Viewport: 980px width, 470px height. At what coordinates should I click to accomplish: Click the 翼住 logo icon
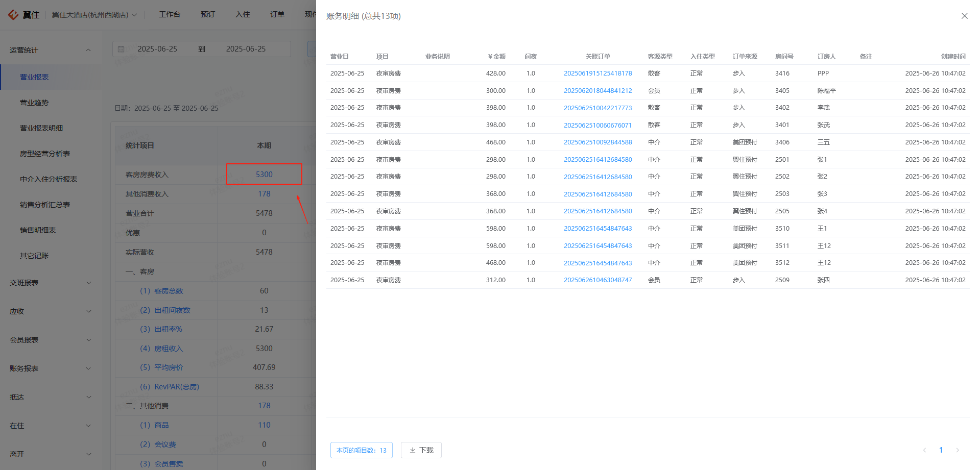[14, 15]
